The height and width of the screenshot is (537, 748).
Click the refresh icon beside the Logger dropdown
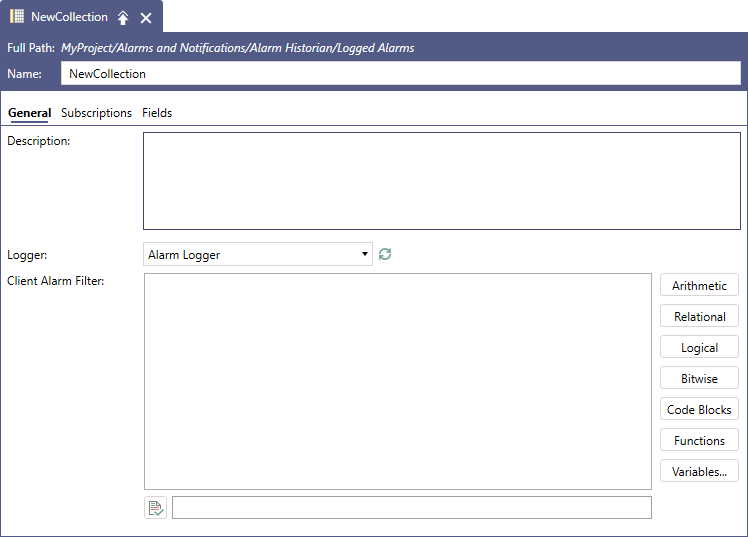coord(385,254)
